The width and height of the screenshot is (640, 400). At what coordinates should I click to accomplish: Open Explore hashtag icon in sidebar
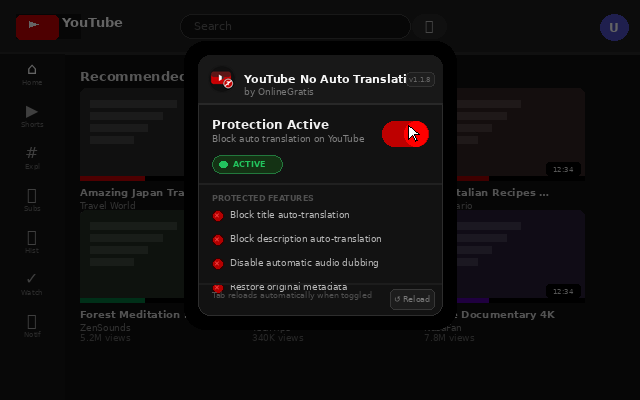(32, 159)
